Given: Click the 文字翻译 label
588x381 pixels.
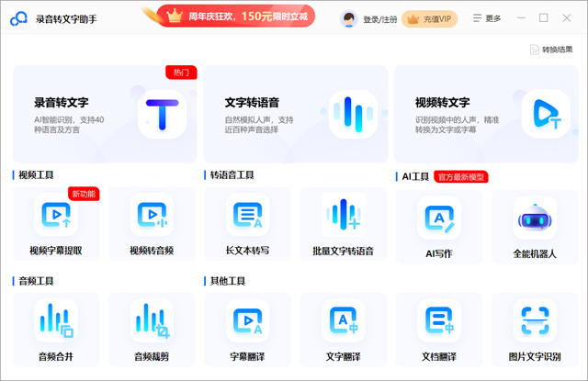Looking at the screenshot, I should [344, 356].
